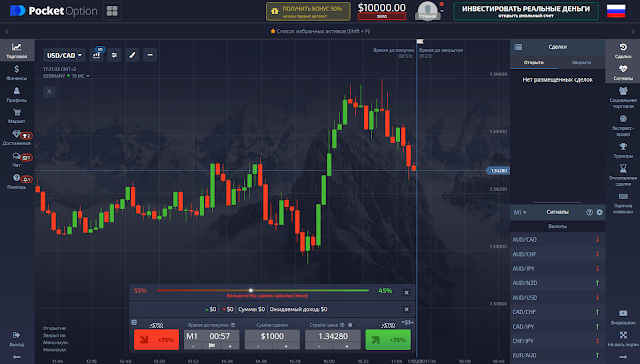The height and width of the screenshot is (364, 640).
Task: Click the A auto-scale button on chart
Action: coord(49,92)
